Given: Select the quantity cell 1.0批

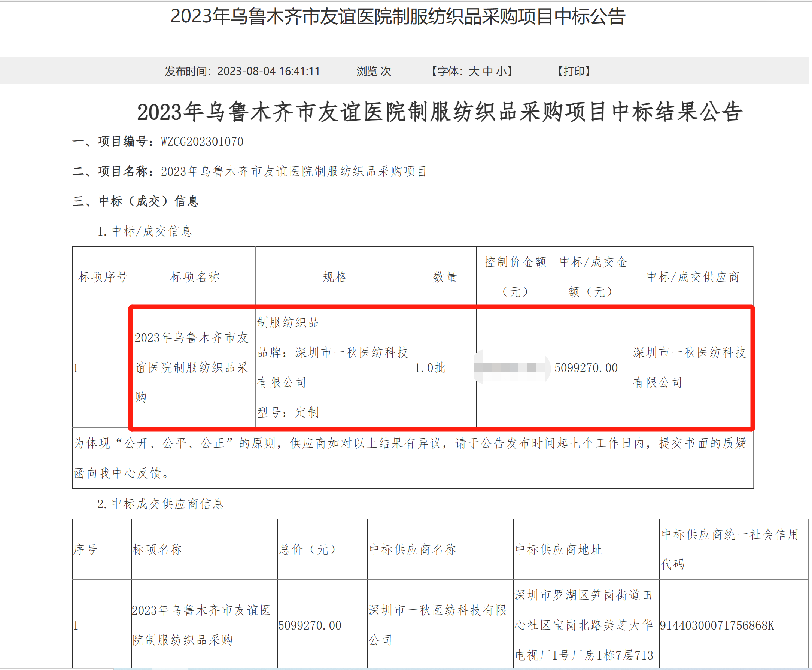Looking at the screenshot, I should tap(430, 368).
